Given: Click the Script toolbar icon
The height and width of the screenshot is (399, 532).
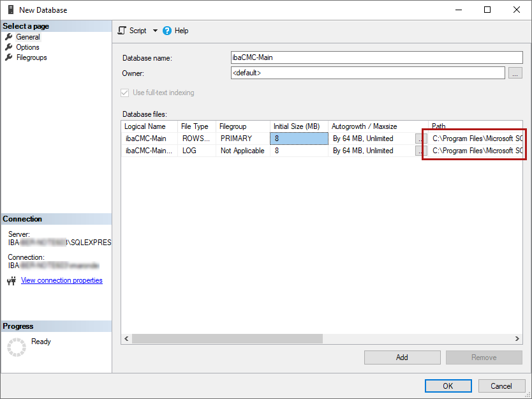Looking at the screenshot, I should 121,31.
